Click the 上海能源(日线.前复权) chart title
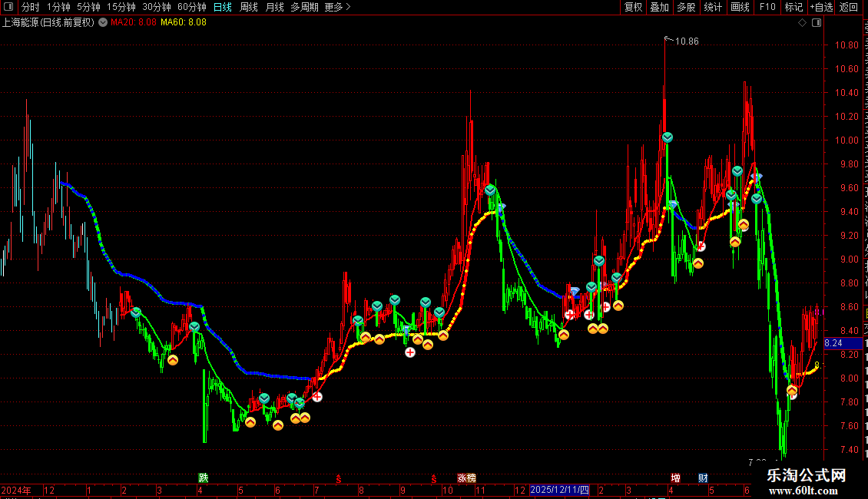Screen dimensions: 868x499 click(48, 22)
